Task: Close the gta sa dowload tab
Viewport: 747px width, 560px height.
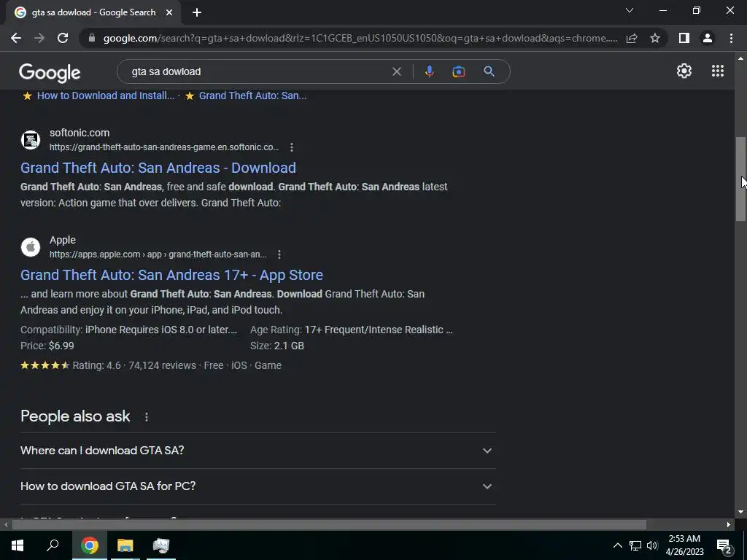Action: [169, 12]
